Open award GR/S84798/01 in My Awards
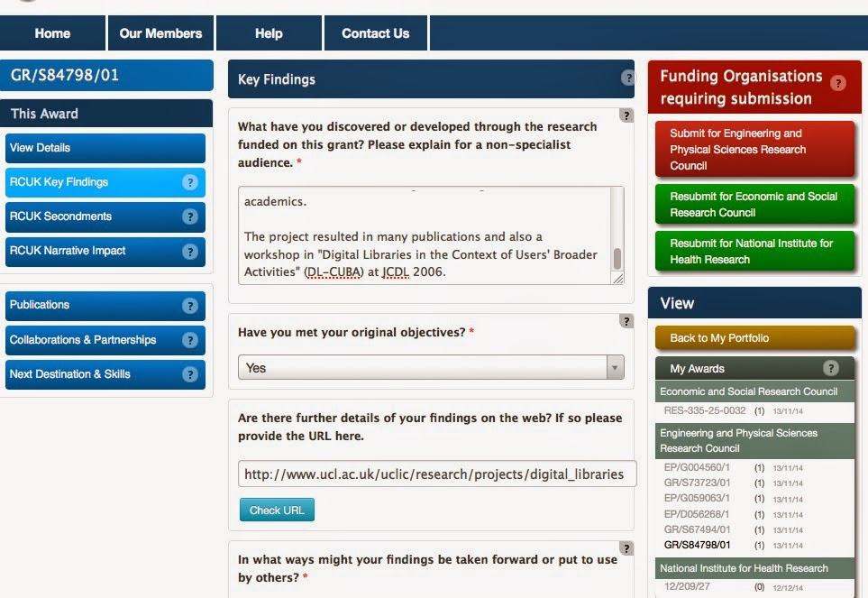Screen dimensions: 868x598 pos(697,545)
